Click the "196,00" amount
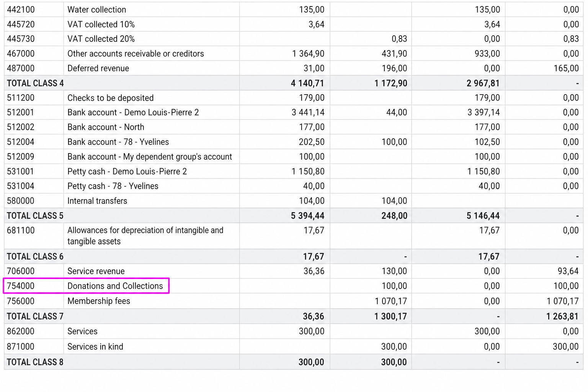 pos(394,69)
